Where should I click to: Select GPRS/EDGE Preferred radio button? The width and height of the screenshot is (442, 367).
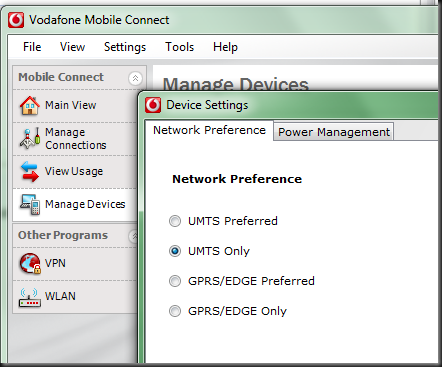click(175, 281)
